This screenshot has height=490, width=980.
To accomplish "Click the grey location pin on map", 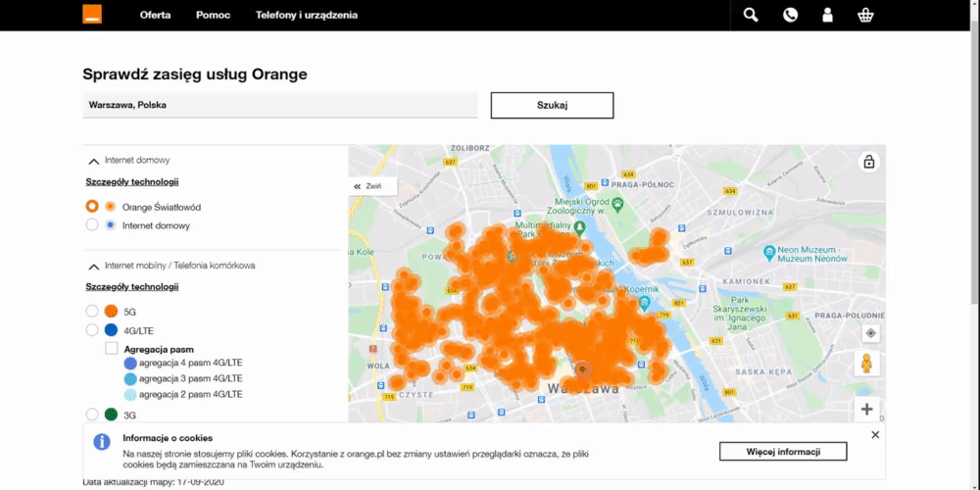I will pyautogui.click(x=582, y=370).
